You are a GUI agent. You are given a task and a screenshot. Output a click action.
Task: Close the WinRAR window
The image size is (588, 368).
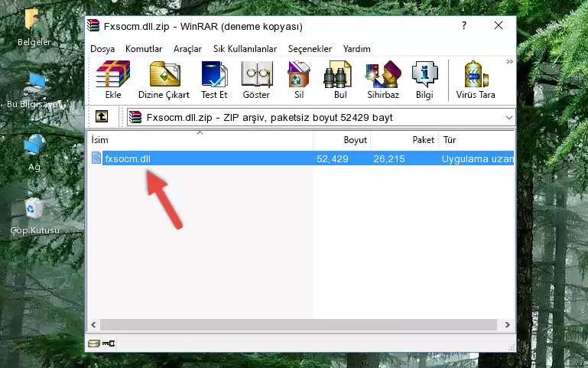point(499,25)
